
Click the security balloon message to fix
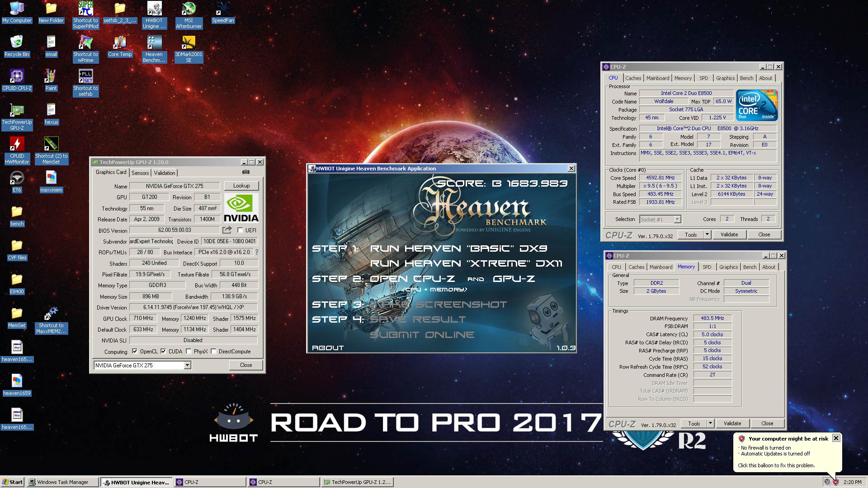776,465
